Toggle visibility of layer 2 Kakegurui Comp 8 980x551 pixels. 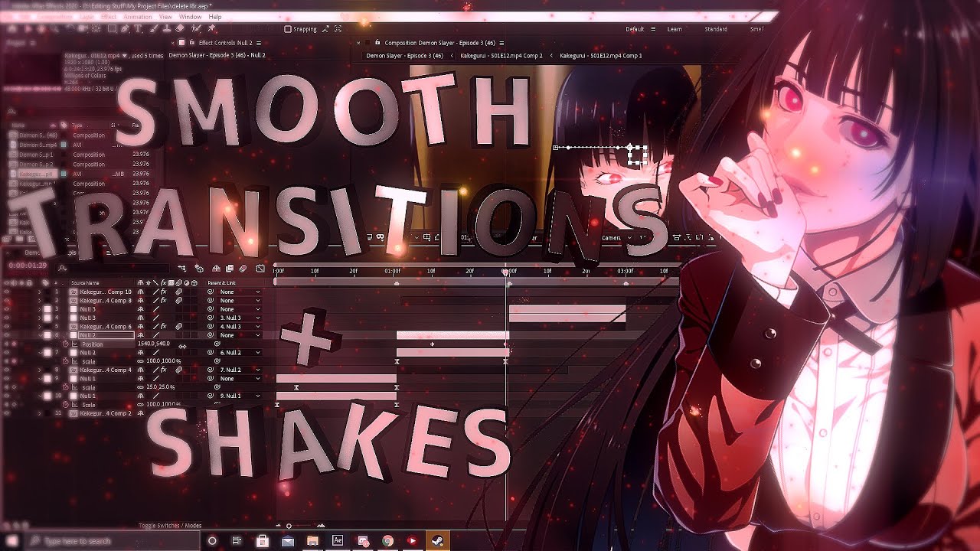coord(7,301)
